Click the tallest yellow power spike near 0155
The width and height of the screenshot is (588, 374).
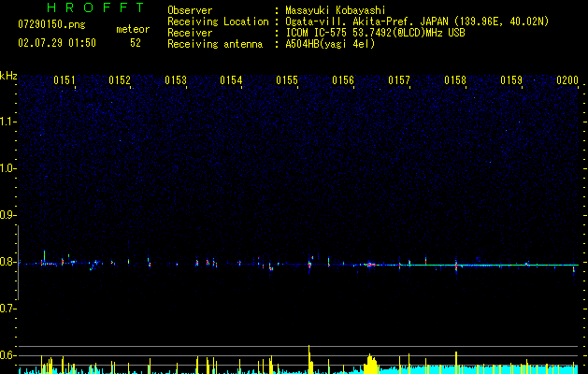tap(309, 359)
